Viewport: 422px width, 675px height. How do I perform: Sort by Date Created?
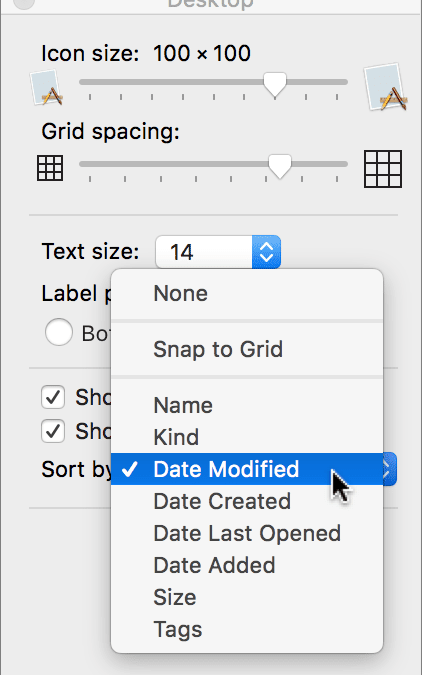(247, 501)
